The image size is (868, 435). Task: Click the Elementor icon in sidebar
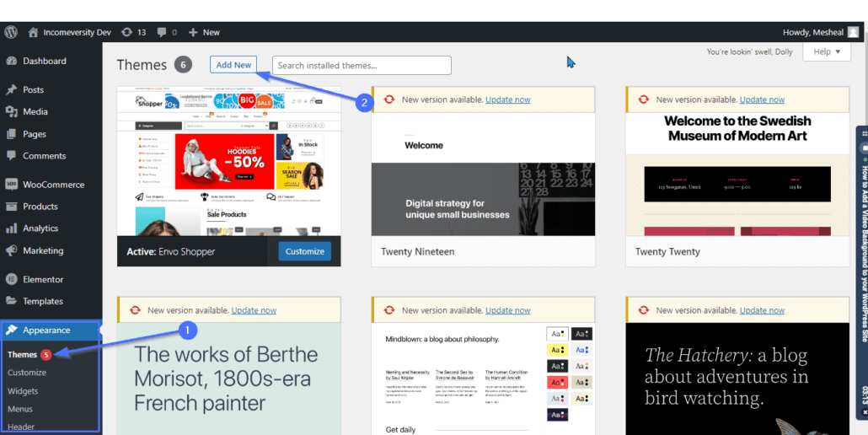[12, 280]
